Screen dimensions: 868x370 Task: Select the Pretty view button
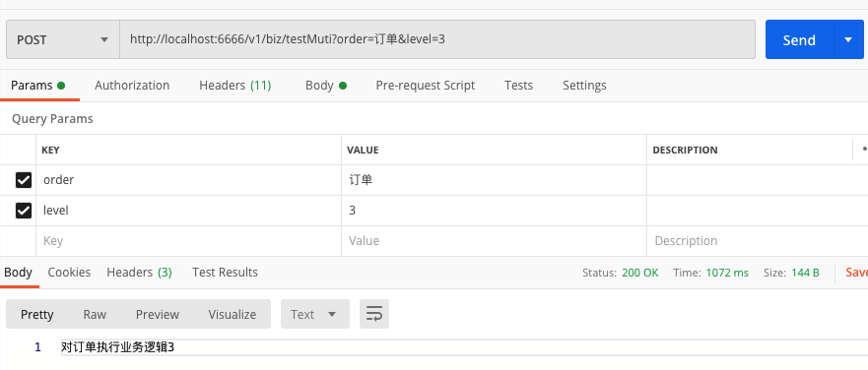[37, 314]
